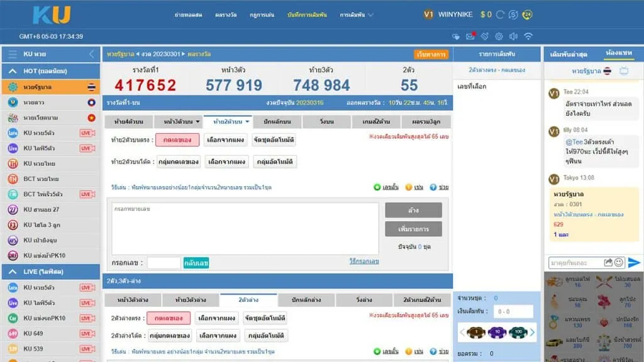Select จัดชุดอัตโนมัติ mode for 2ตัวล่างตรง
This screenshot has height=362, width=644.
point(265,318)
